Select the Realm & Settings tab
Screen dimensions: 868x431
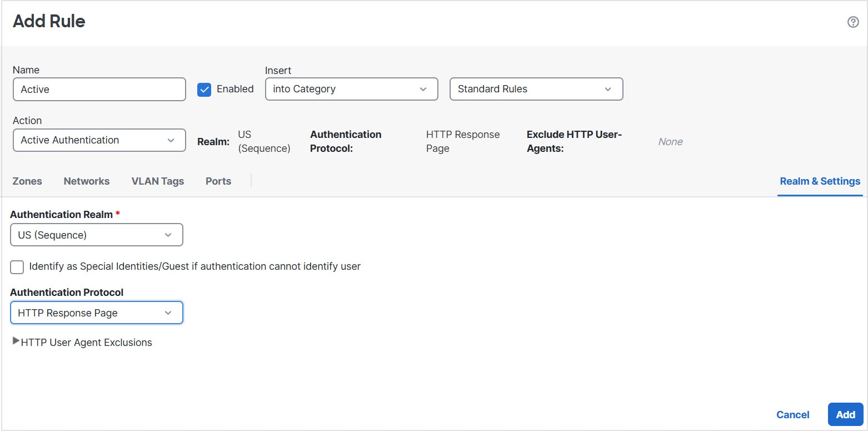pos(820,181)
